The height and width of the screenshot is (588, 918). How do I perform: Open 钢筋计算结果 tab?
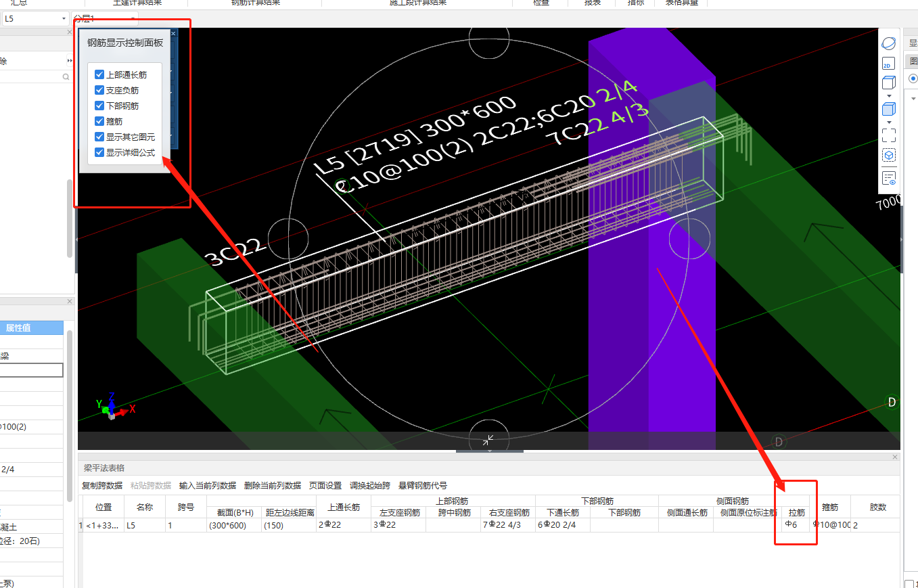(256, 3)
